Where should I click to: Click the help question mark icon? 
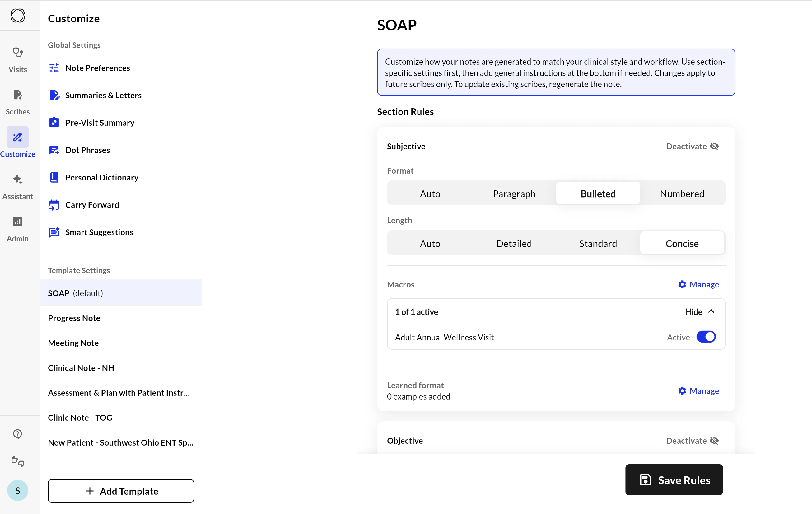click(17, 434)
